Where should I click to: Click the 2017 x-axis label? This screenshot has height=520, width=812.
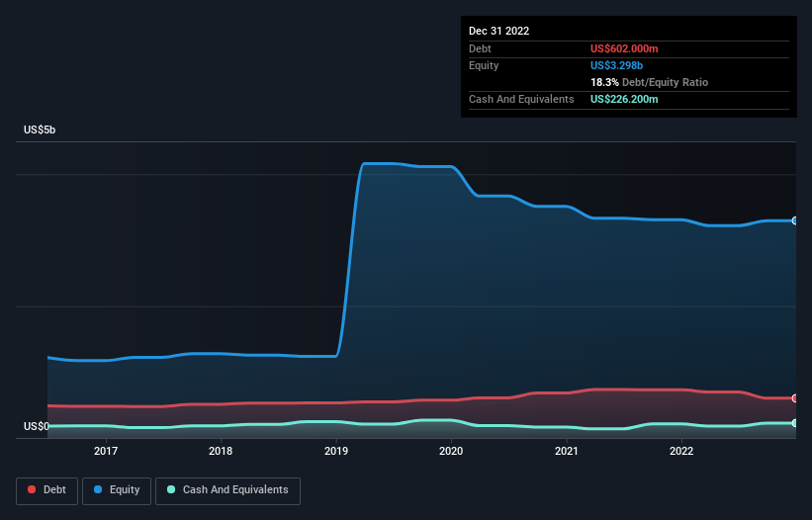tap(106, 451)
